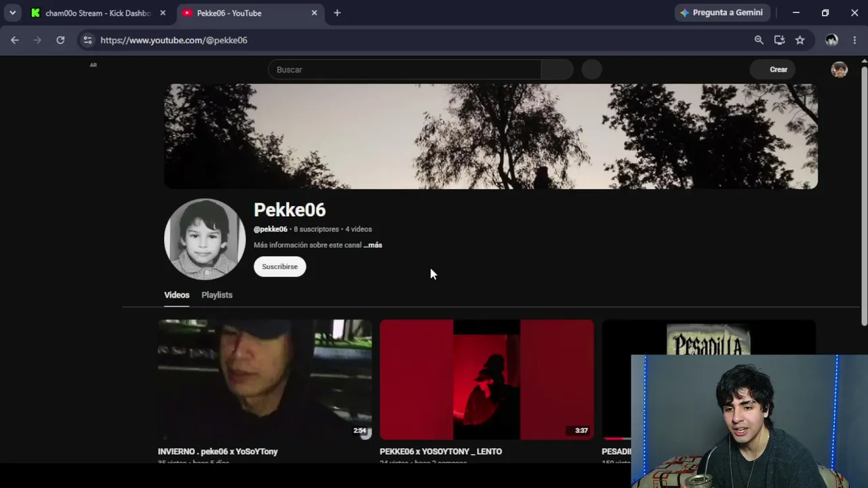Open a new browser tab
Screen dimensions: 868x488
pyautogui.click(x=337, y=13)
